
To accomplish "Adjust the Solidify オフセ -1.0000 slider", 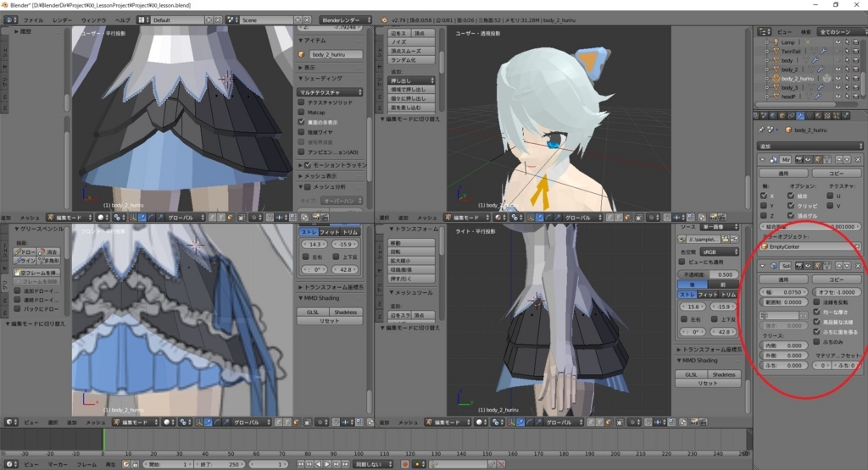I will click(x=837, y=292).
